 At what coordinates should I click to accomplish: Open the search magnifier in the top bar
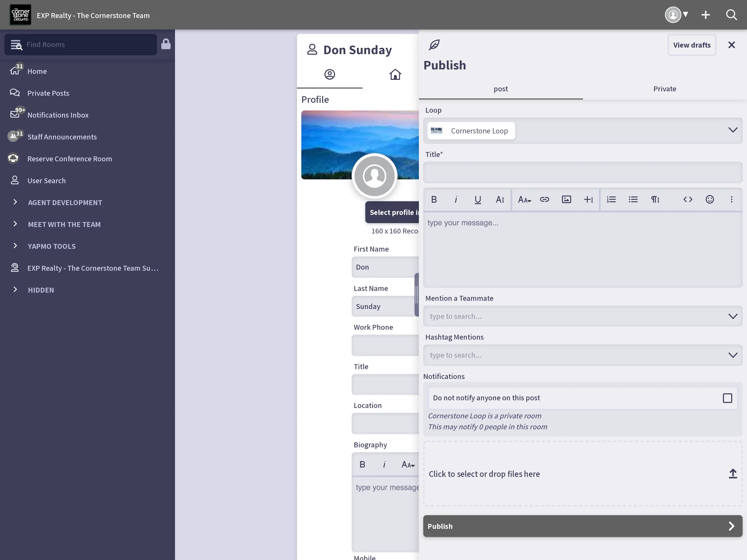point(731,15)
